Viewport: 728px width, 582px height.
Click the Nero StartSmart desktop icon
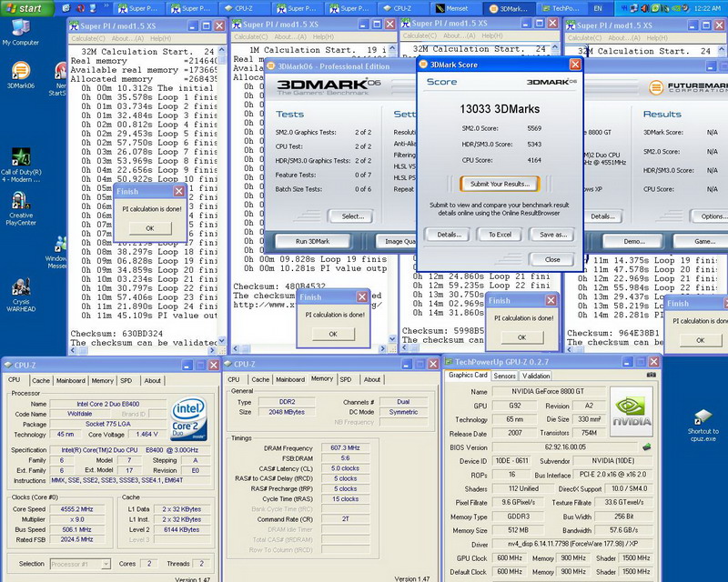(x=60, y=79)
